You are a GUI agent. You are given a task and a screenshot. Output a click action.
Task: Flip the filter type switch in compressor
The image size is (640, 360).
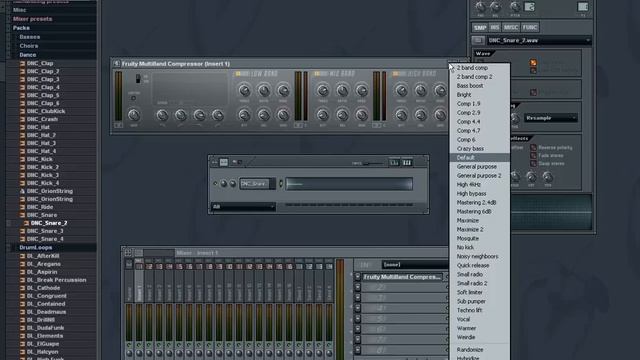138,79
